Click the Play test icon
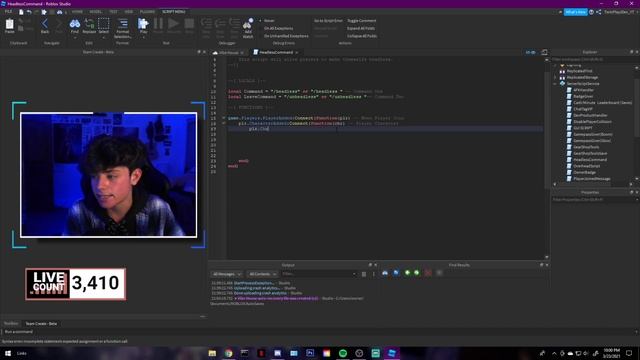This screenshot has width=640, height=360. 143,25
